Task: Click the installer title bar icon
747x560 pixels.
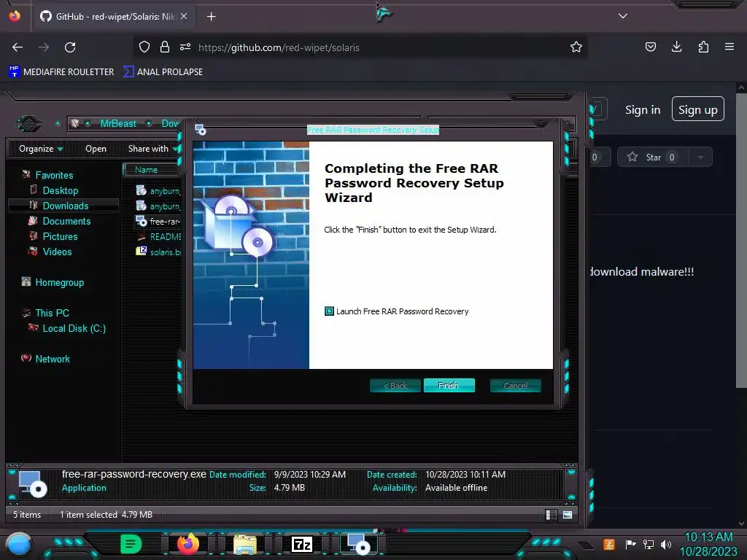Action: (201, 130)
